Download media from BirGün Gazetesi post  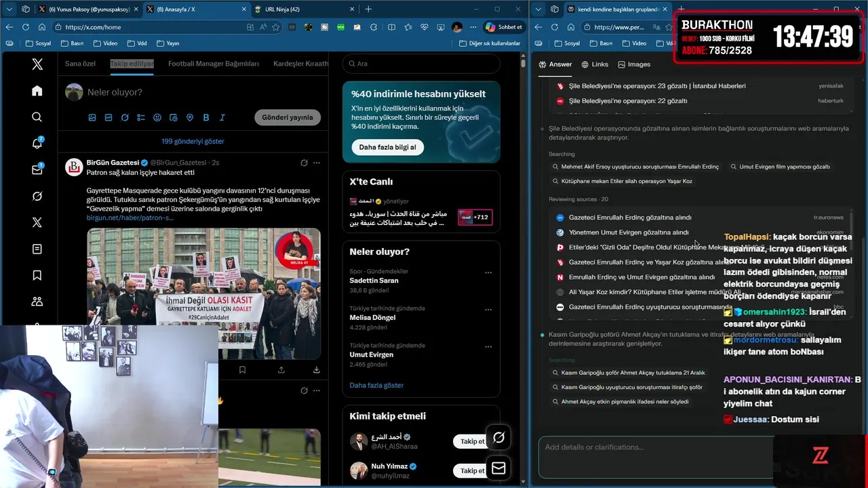tap(316, 370)
